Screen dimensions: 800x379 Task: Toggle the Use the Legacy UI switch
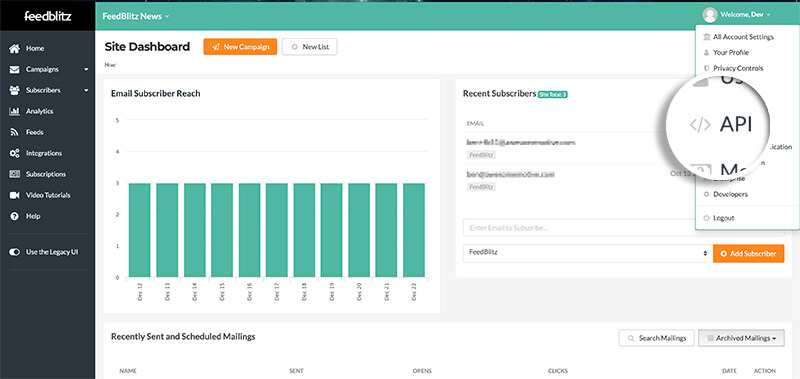click(15, 252)
